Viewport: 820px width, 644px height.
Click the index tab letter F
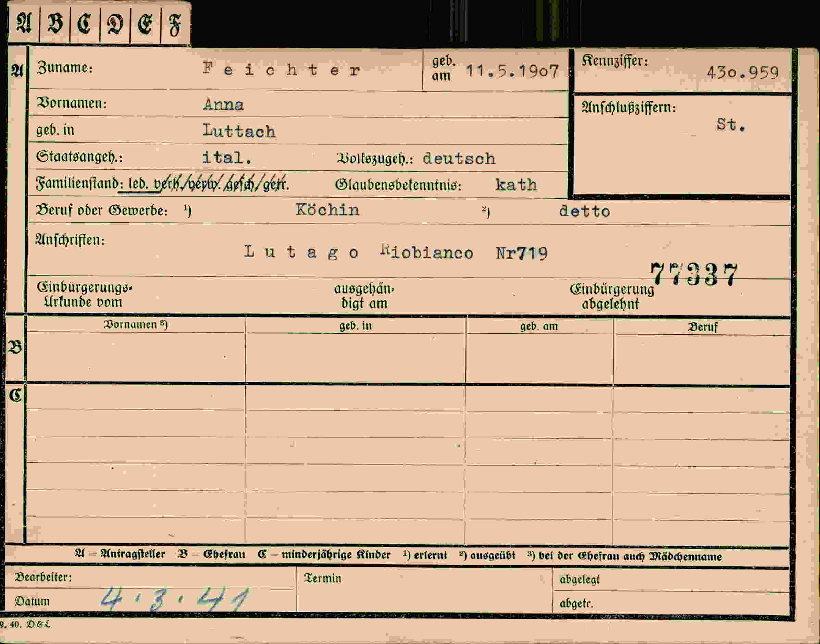click(175, 25)
